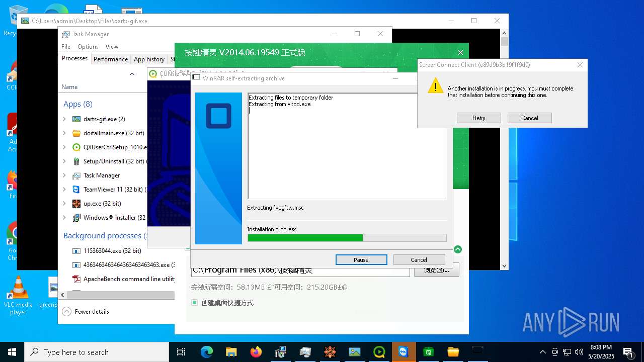Image resolution: width=644 pixels, height=362 pixels.
Task: Switch to the Performance tab
Action: point(111,59)
